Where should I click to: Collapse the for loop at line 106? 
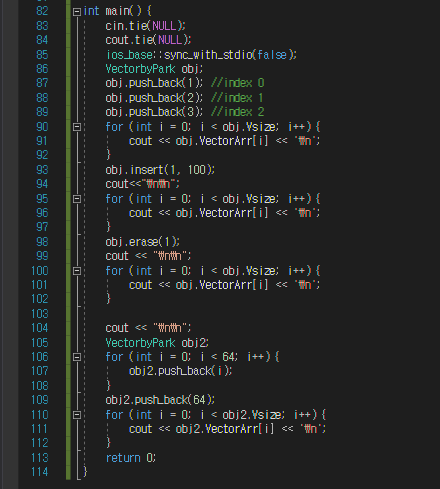click(x=77, y=357)
